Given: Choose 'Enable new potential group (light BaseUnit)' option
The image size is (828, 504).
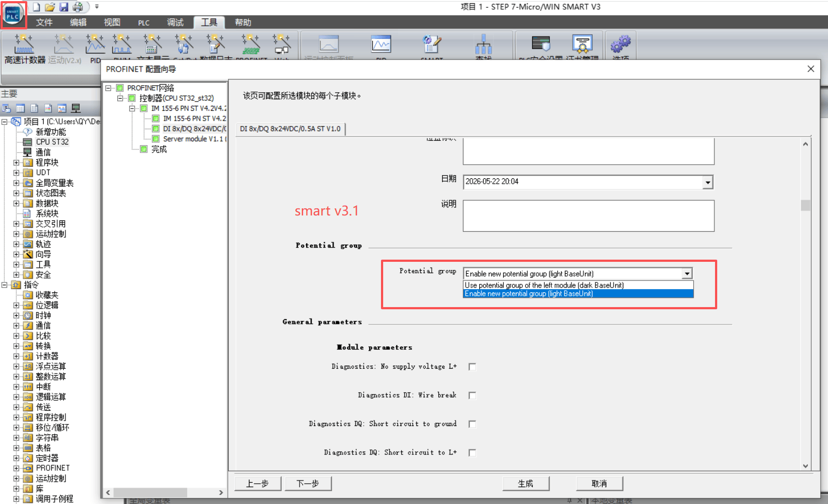Looking at the screenshot, I should (579, 294).
